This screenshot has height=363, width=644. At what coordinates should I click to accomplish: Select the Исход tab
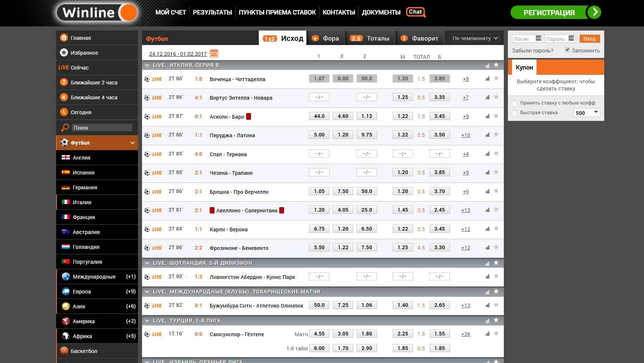(283, 38)
